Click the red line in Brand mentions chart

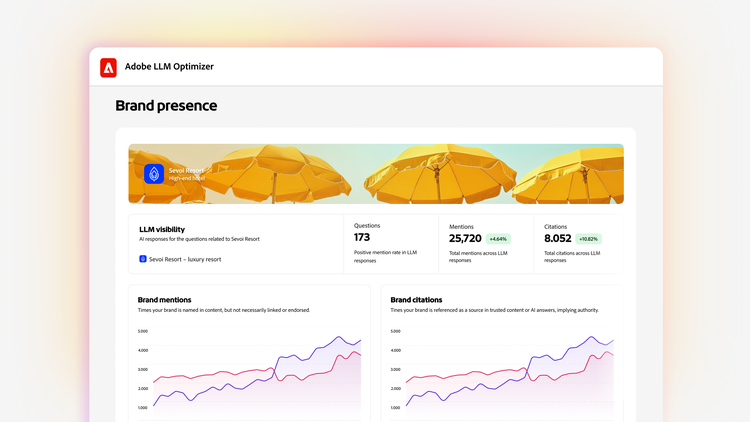click(200, 376)
